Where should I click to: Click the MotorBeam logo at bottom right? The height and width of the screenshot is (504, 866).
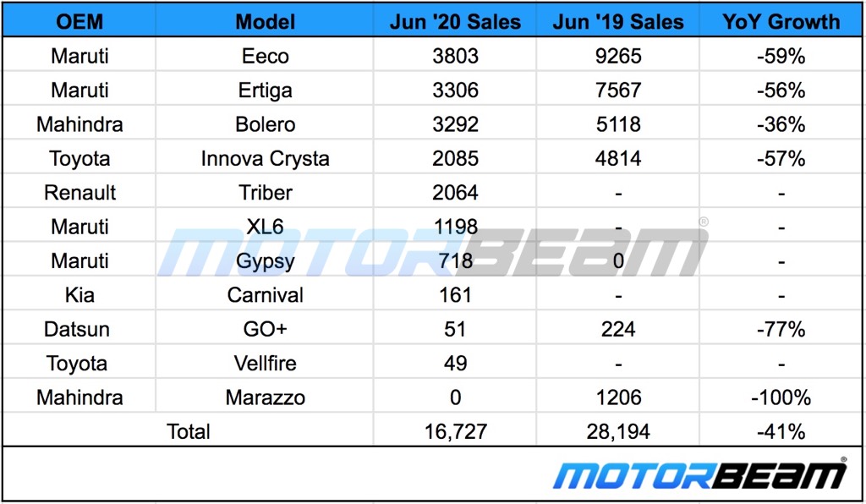coord(699,475)
